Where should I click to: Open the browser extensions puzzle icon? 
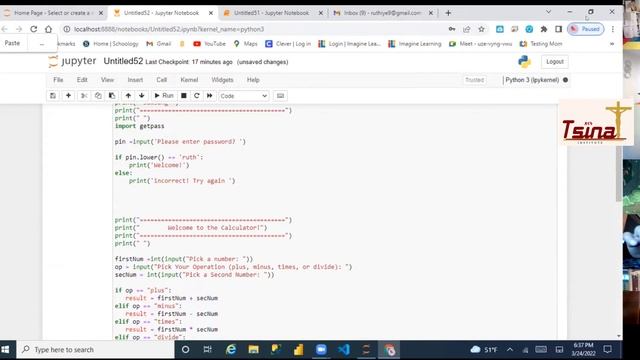(544, 29)
